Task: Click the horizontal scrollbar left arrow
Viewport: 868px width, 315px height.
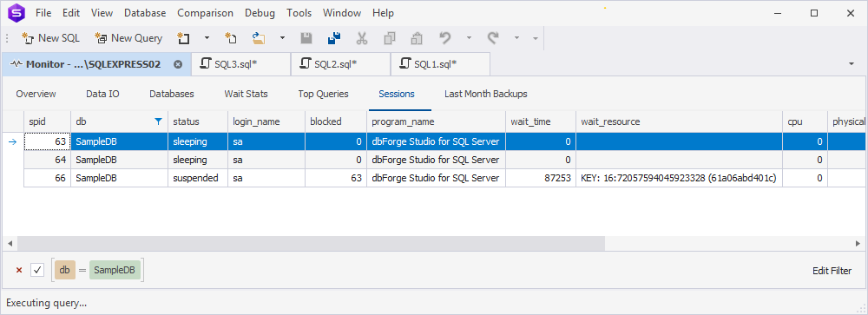Action: (10, 243)
